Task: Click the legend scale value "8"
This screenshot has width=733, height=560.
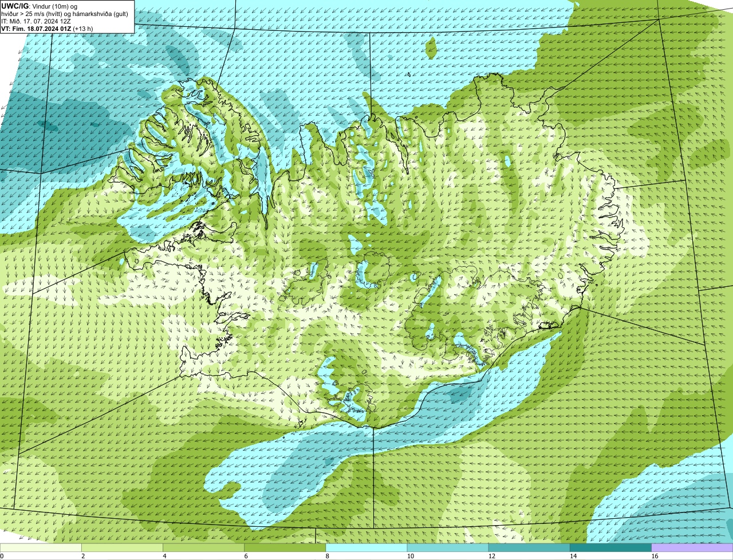Action: click(327, 556)
